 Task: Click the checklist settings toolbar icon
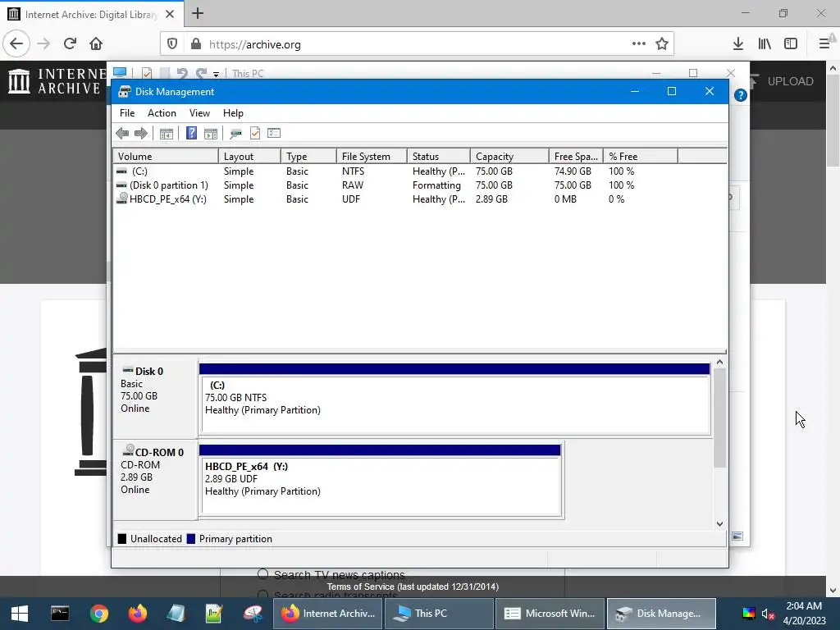pos(274,133)
